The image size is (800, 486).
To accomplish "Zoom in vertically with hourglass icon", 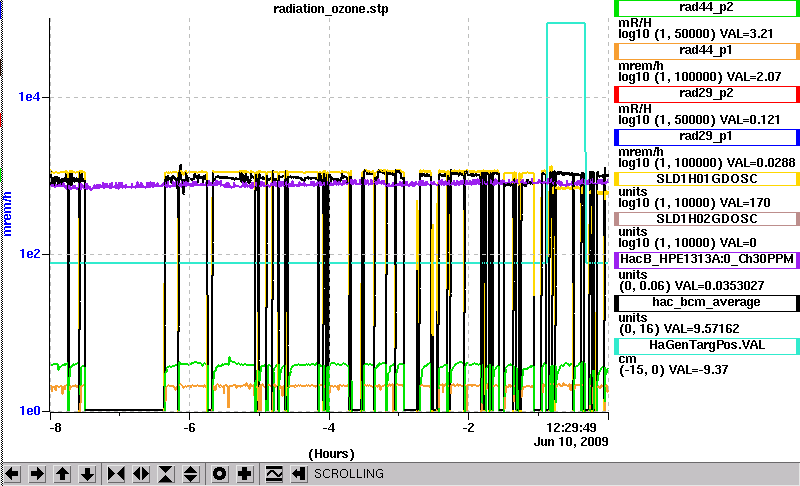I will click(166, 474).
